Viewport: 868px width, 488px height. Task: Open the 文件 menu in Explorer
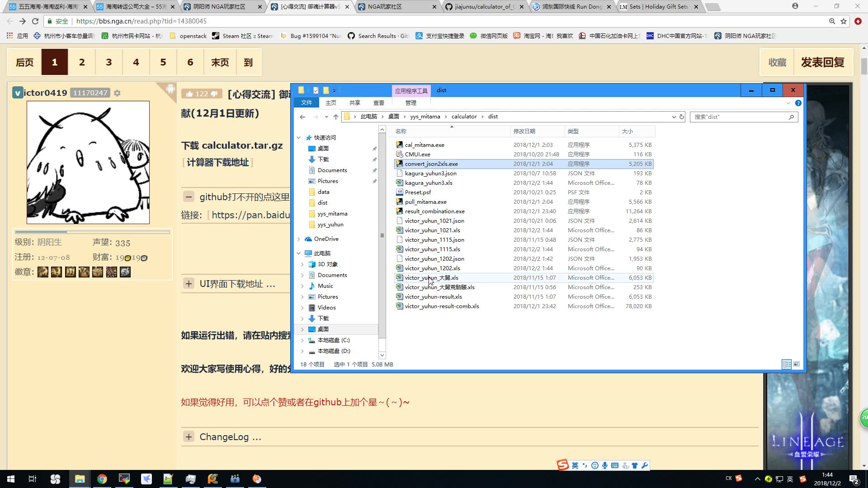point(307,103)
